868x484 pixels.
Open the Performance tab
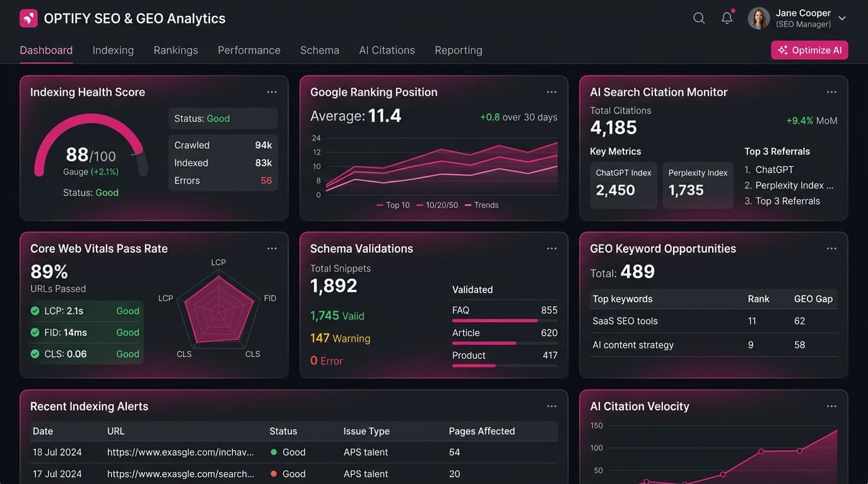[x=249, y=50]
